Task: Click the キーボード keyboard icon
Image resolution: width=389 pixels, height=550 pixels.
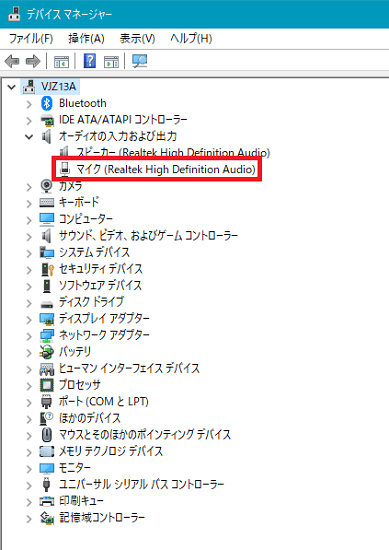Action: (47, 202)
